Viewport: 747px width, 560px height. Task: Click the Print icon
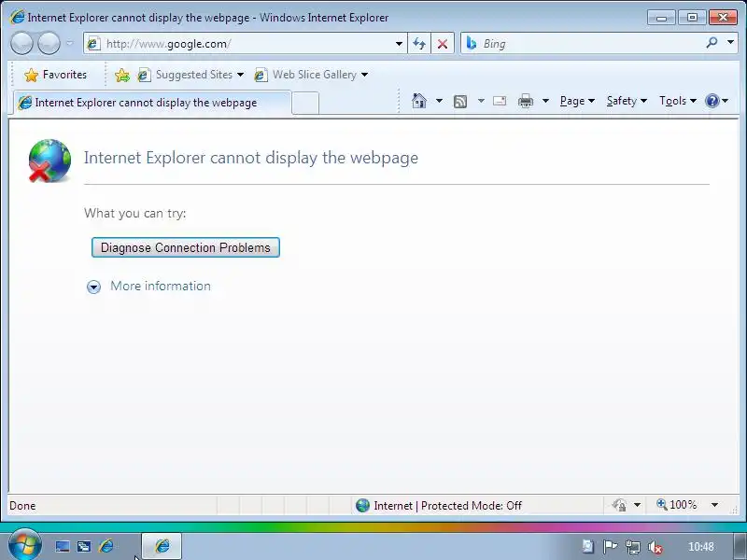pos(526,101)
